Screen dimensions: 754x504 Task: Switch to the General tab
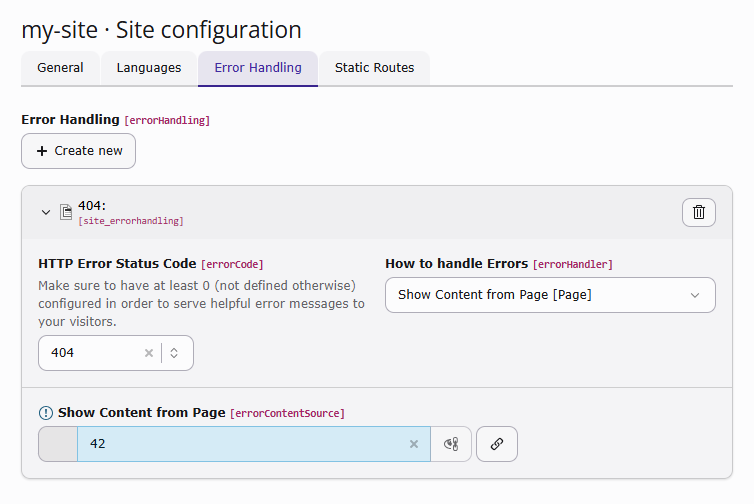(x=60, y=68)
